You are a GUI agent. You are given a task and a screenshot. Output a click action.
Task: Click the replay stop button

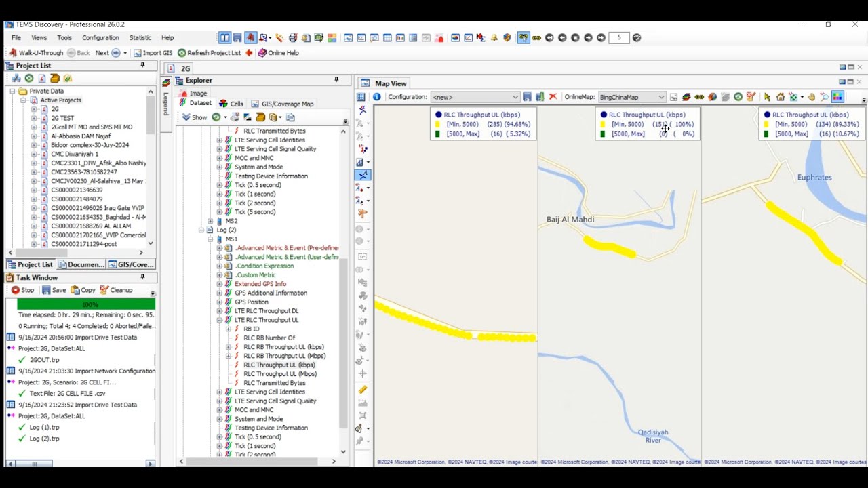pos(575,38)
